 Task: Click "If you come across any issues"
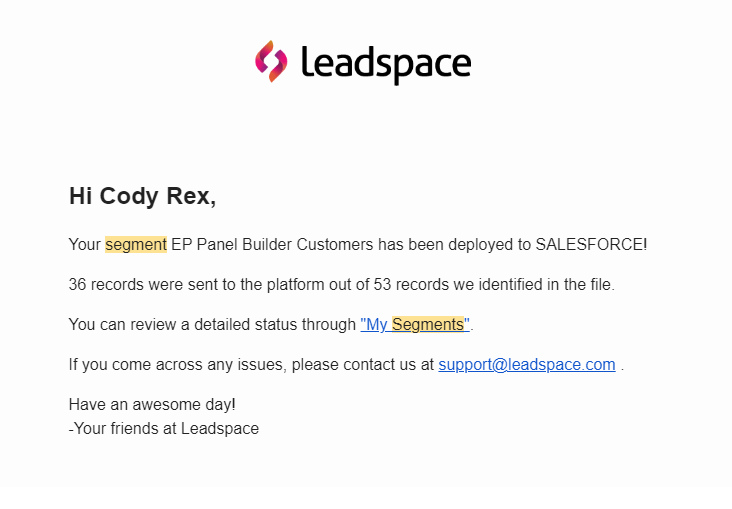(177, 364)
